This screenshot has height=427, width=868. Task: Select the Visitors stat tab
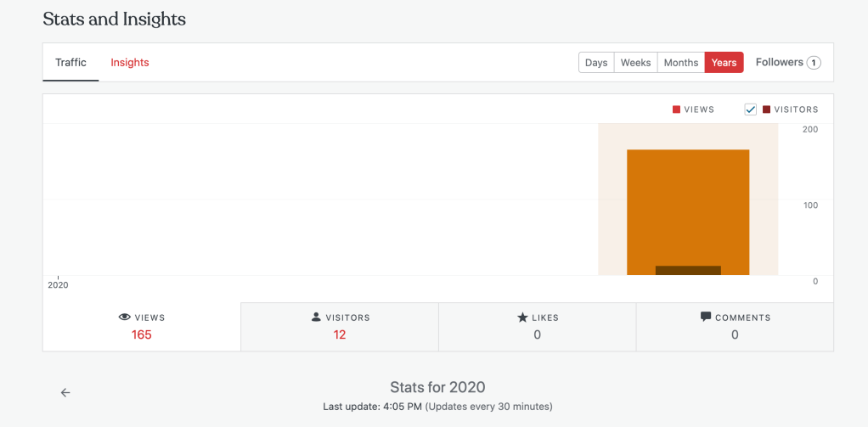340,326
